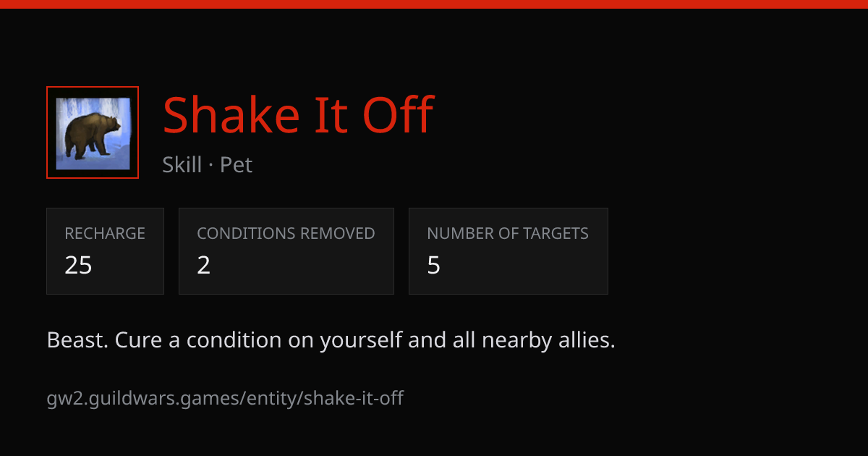Image resolution: width=868 pixels, height=456 pixels.
Task: Click the word Pet in the subtitle
Action: (237, 165)
